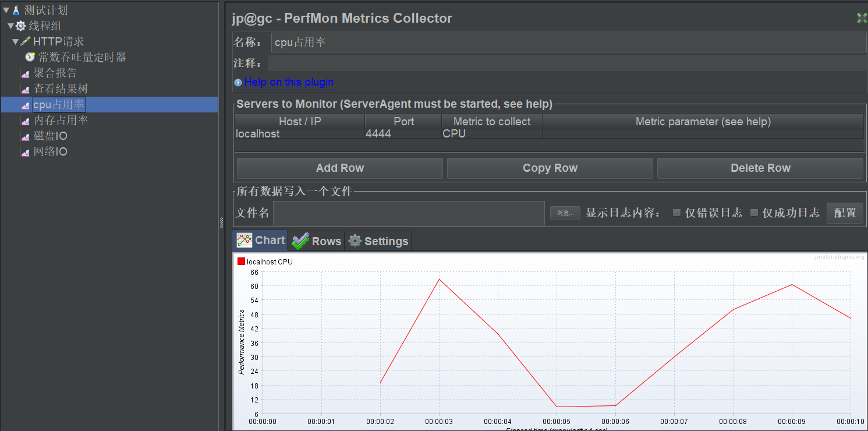Click the Metric to collect column header

pos(492,121)
